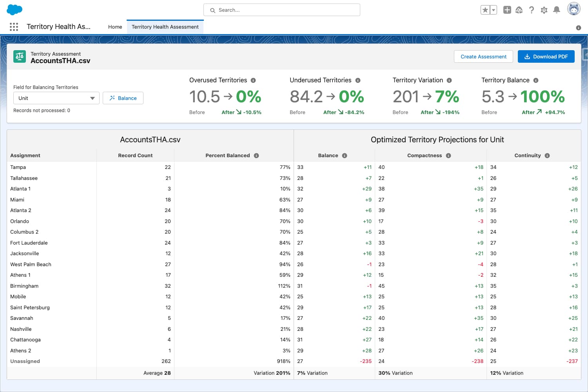Click info icon beside Percent Balanced header

tap(256, 156)
